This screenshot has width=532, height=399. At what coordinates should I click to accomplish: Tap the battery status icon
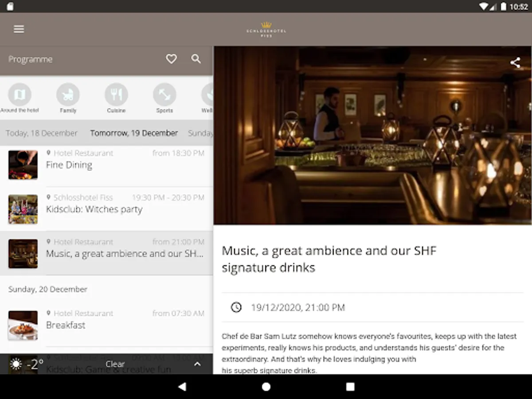tap(504, 7)
